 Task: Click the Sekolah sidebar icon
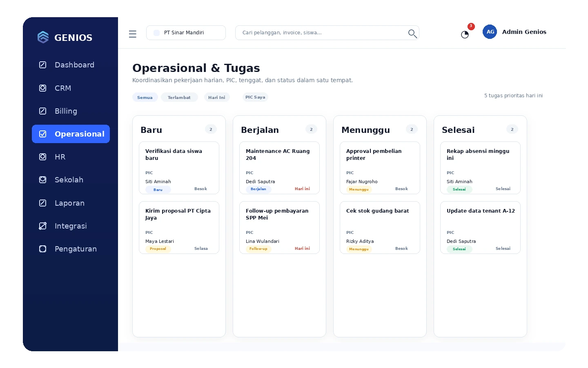point(42,180)
